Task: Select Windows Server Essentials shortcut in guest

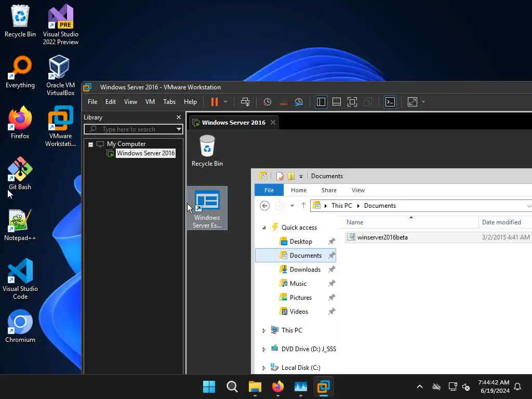Action: (x=207, y=208)
